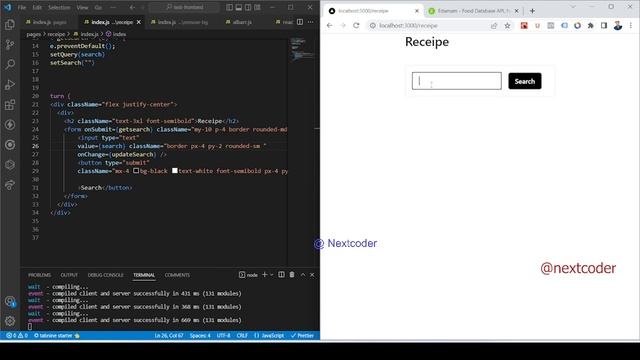Switch to the Edamam Food Database API tab
Image resolution: width=640 pixels, height=360 pixels.
473,11
